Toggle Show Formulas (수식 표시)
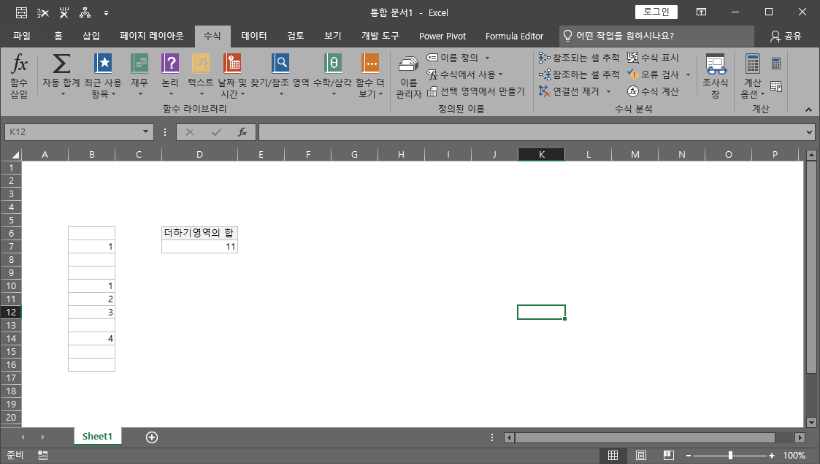Image resolution: width=820 pixels, height=464 pixels. click(x=653, y=58)
